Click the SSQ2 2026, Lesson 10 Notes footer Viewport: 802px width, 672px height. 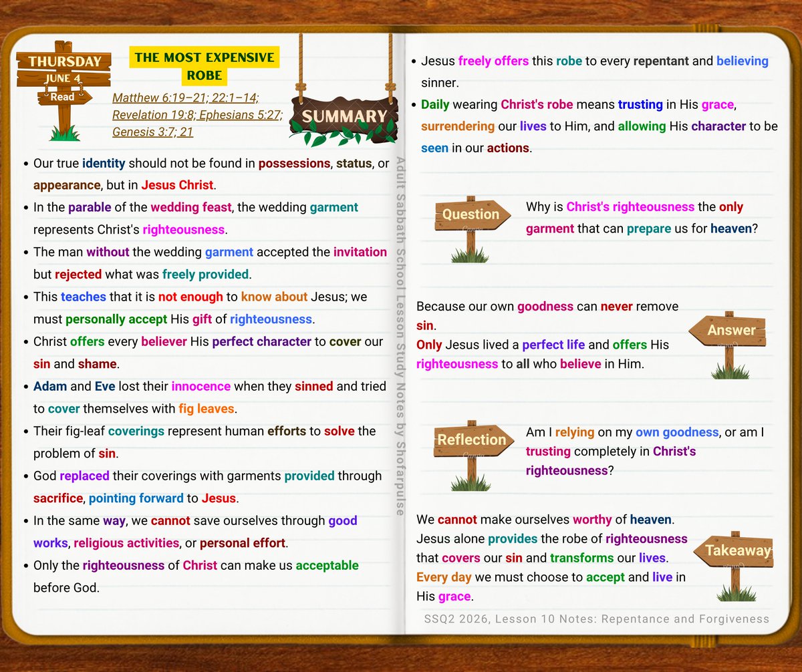point(597,619)
